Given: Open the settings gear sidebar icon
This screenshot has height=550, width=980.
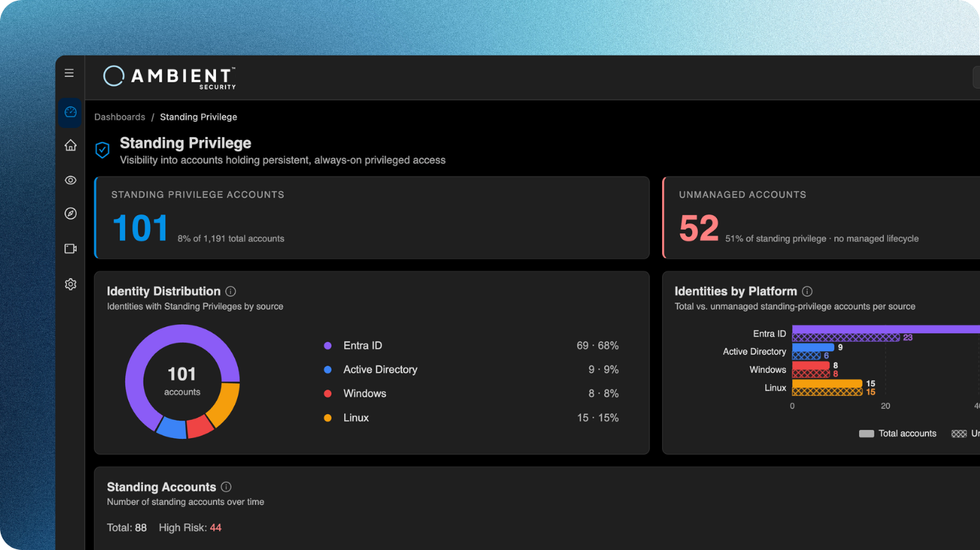Looking at the screenshot, I should 70,285.
